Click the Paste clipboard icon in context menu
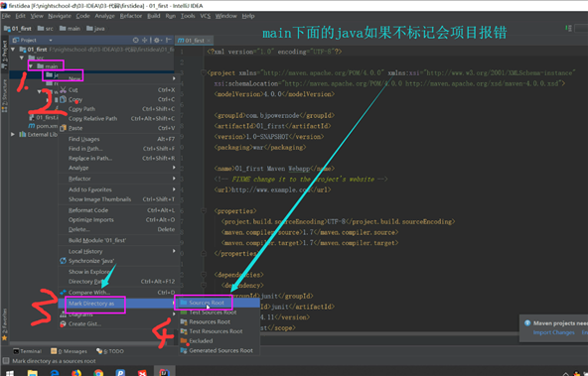Viewport: 588px width, 376px height. [63, 128]
